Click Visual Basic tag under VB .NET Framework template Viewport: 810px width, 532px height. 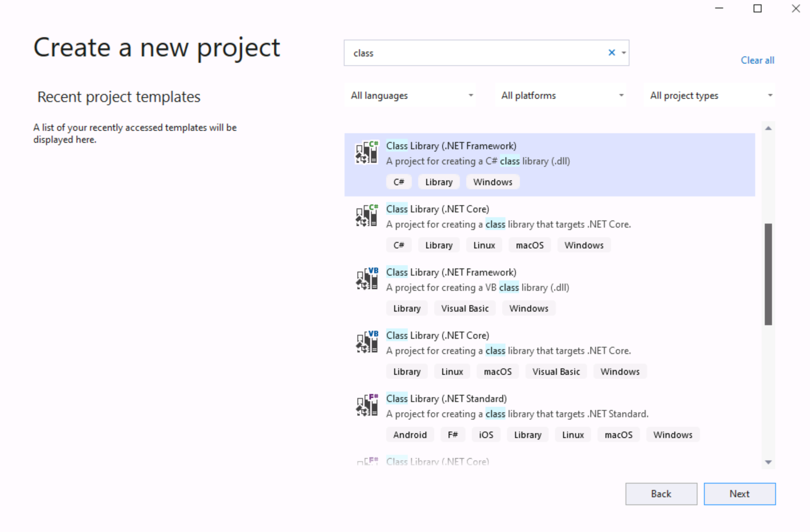(465, 308)
